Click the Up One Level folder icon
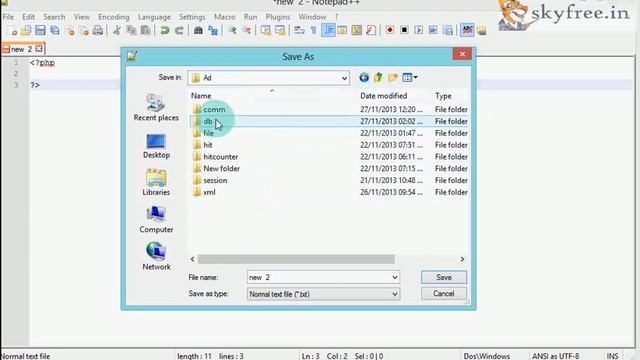 378,78
